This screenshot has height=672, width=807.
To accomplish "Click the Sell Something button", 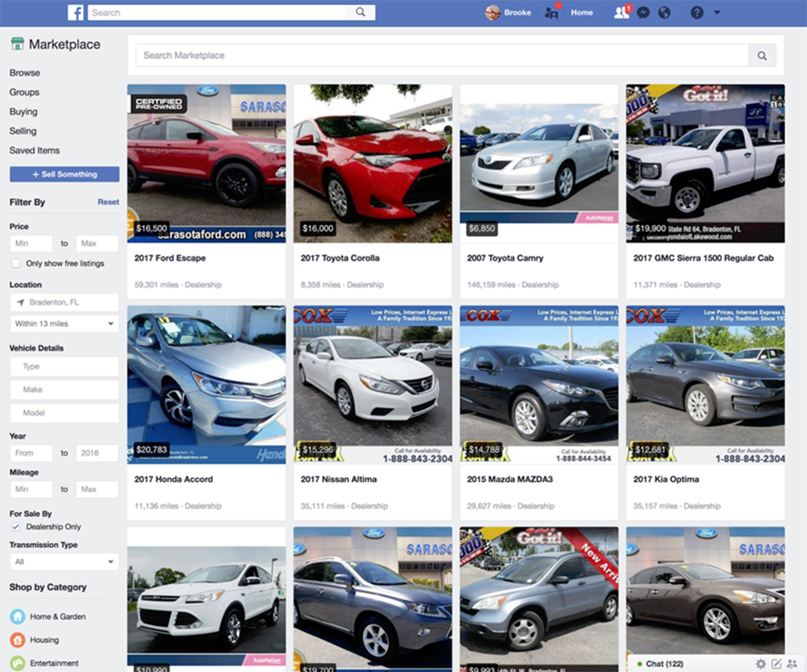I will click(65, 174).
